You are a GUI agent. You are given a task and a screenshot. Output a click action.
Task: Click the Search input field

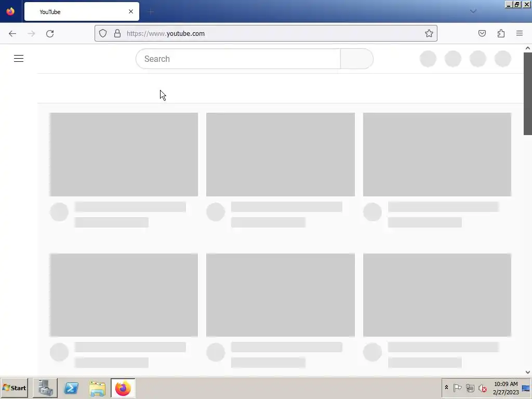[x=238, y=59]
